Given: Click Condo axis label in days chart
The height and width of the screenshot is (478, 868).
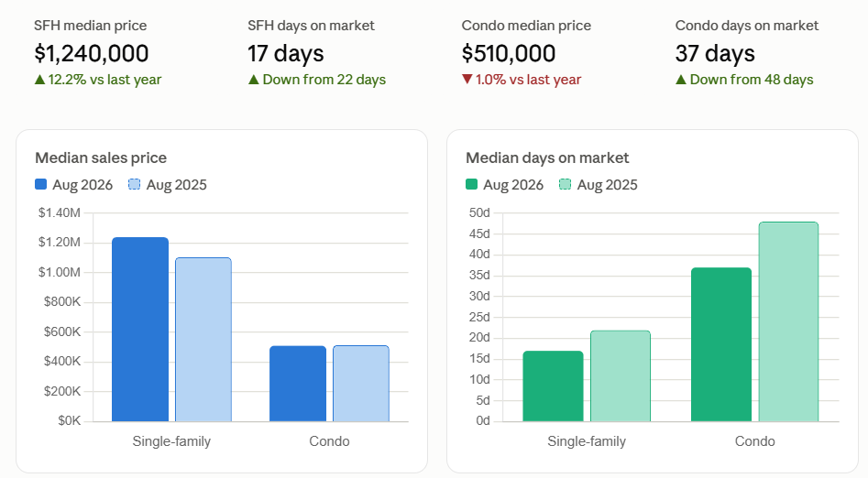Looking at the screenshot, I should [x=755, y=441].
